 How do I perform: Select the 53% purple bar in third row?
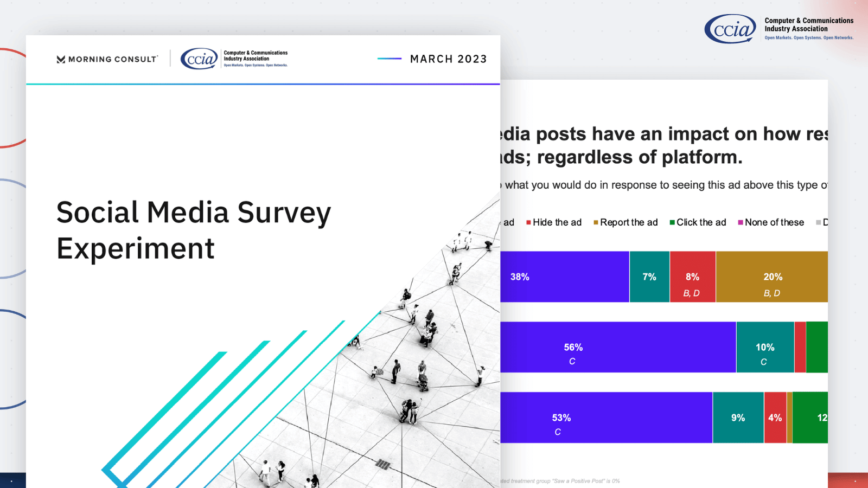click(606, 418)
